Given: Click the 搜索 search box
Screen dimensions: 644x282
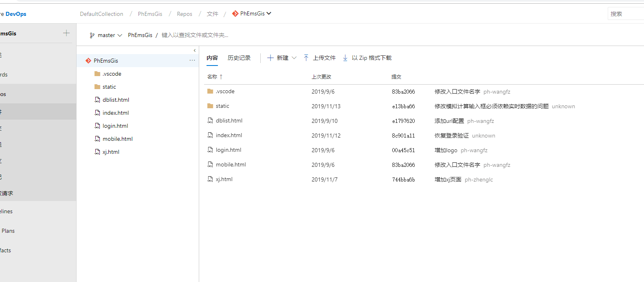Looking at the screenshot, I should click(x=626, y=14).
